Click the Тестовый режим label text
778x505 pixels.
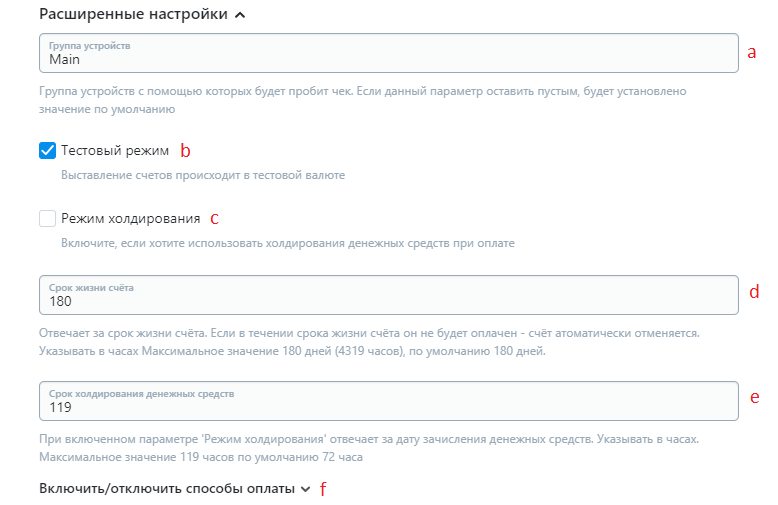coord(115,151)
